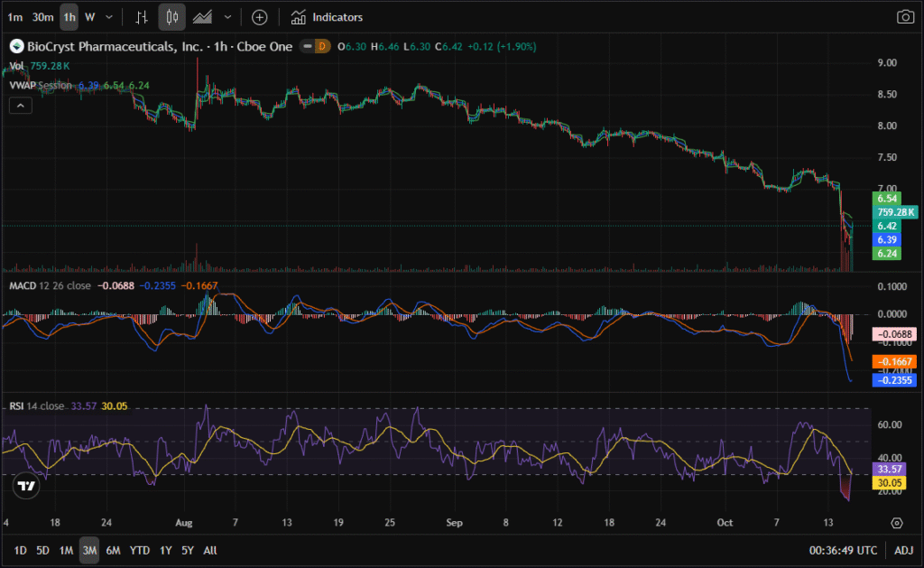Expand the time interval dropdown arrow
This screenshot has width=924, height=568.
tap(109, 17)
